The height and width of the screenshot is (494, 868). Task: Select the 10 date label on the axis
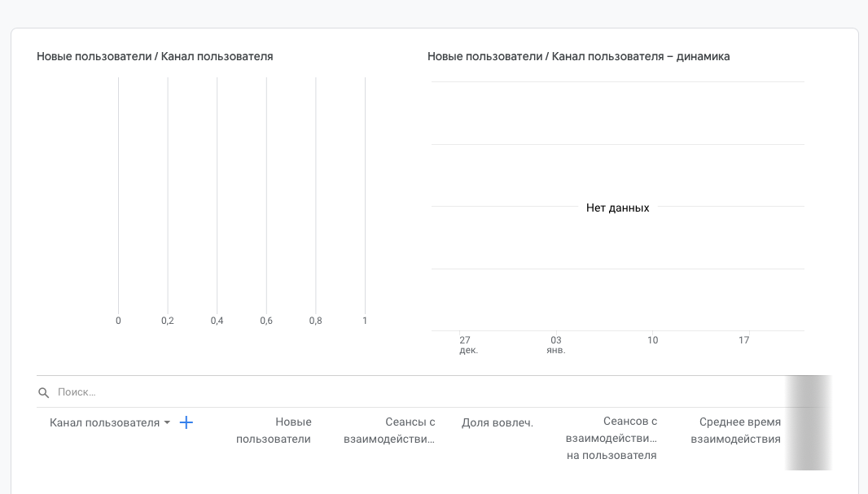653,340
